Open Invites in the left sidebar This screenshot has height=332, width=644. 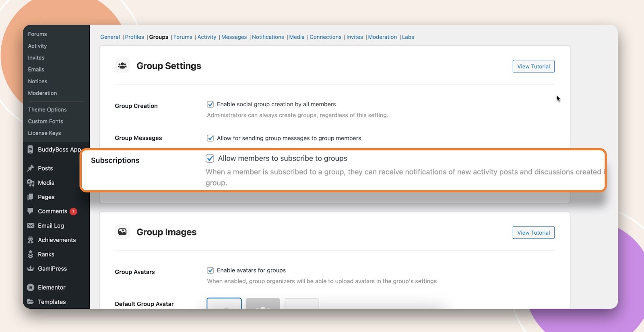(x=36, y=58)
